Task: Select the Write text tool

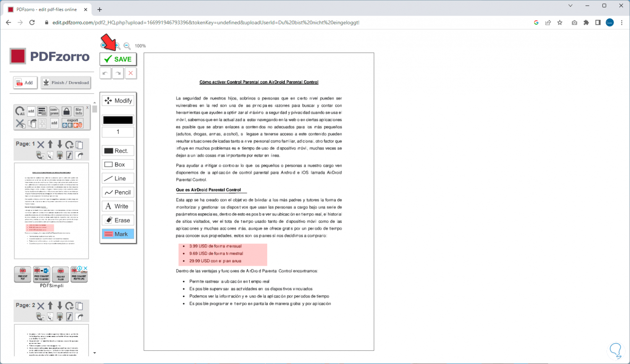Action: pos(118,206)
